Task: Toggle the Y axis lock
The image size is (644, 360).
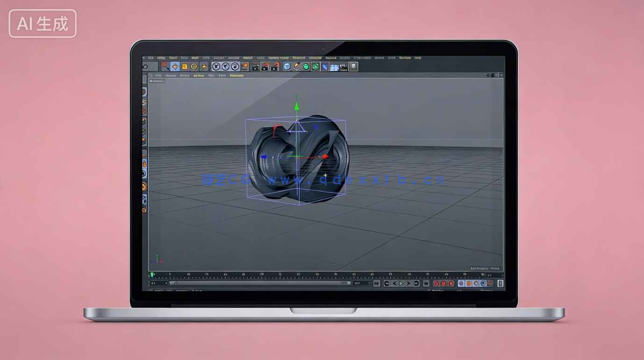Action: pos(225,66)
